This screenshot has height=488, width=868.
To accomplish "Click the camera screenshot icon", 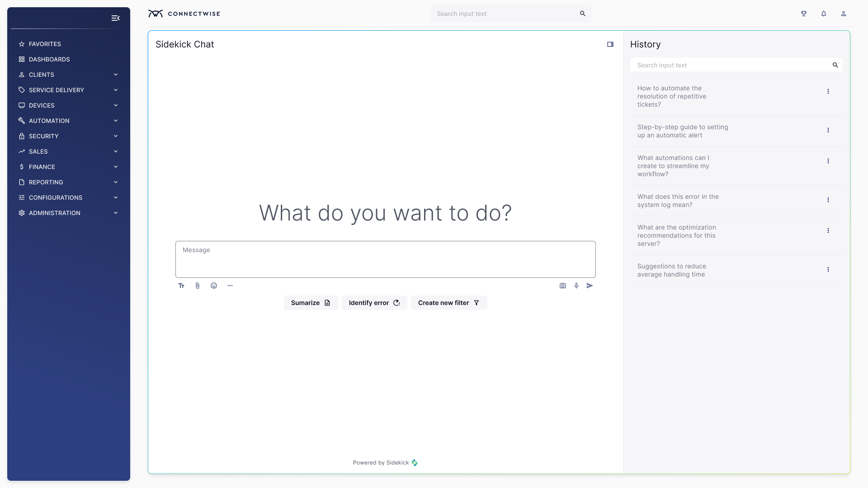I will tap(563, 286).
